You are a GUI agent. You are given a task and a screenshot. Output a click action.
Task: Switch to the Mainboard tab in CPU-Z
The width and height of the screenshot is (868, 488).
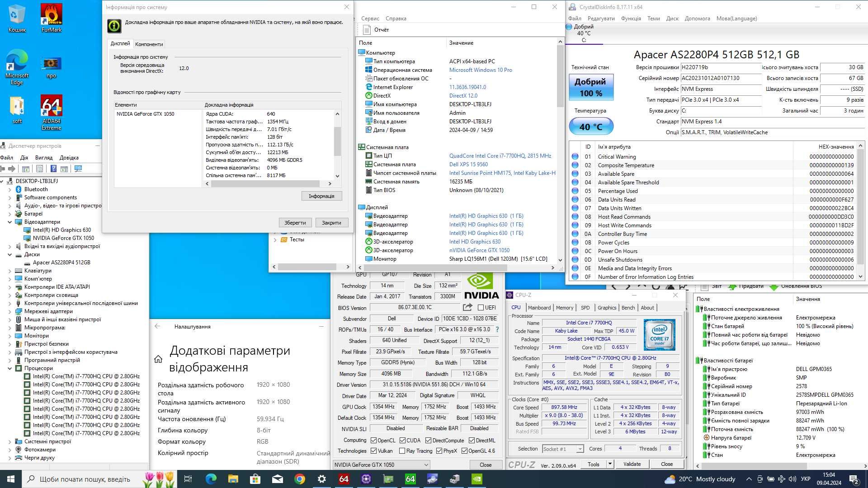[x=539, y=308]
